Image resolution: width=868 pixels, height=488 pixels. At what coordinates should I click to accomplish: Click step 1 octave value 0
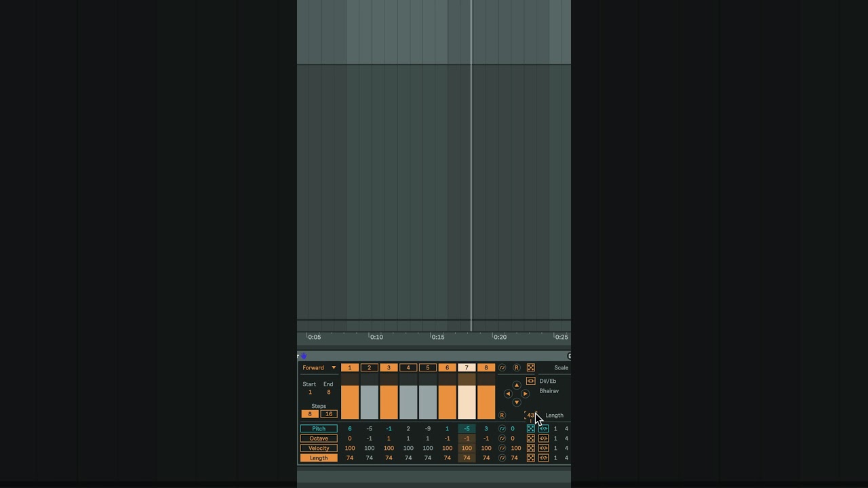click(350, 439)
